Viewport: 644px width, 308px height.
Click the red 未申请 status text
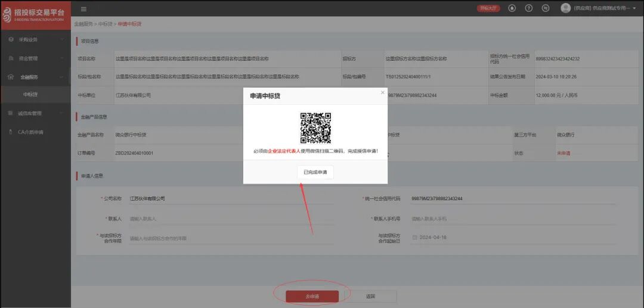(x=563, y=153)
